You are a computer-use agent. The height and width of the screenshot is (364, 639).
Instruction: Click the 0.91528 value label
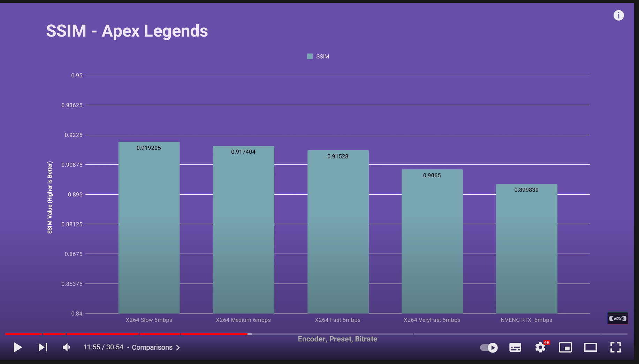[x=338, y=156]
